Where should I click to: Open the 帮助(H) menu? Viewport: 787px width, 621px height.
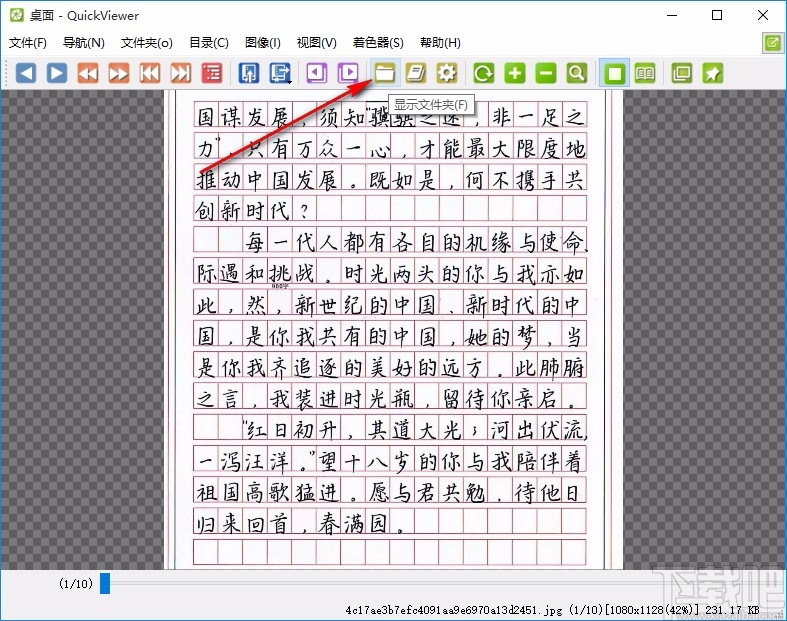[x=440, y=43]
